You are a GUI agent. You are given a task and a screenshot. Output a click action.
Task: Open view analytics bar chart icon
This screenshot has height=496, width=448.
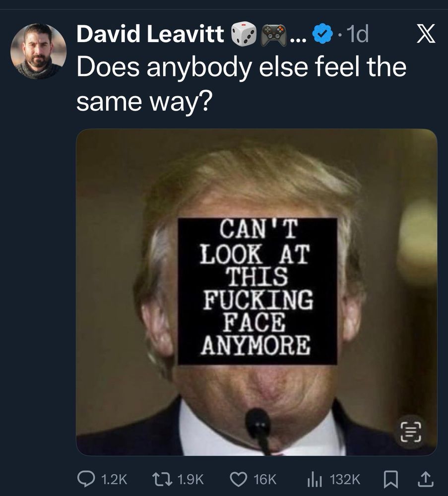click(315, 480)
